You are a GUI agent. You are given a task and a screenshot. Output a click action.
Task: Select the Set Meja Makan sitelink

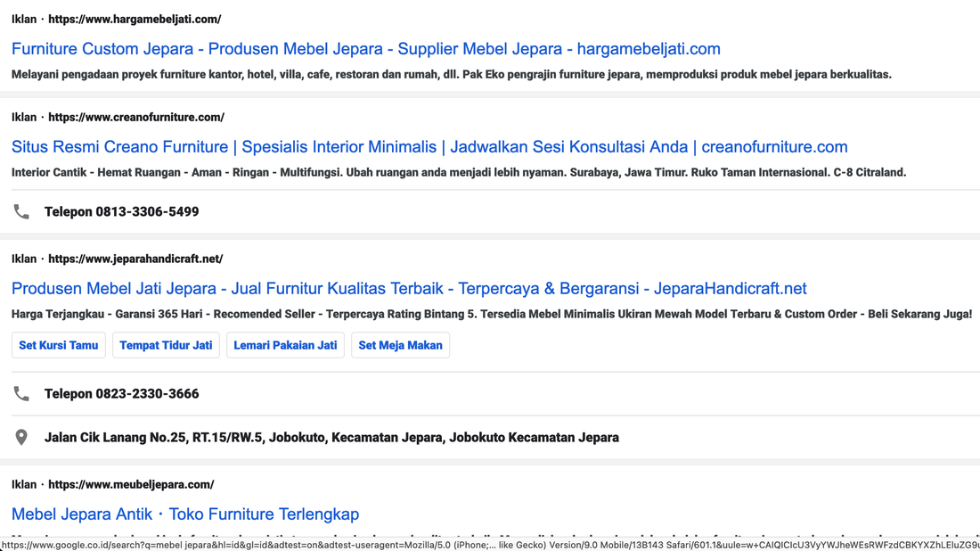400,345
